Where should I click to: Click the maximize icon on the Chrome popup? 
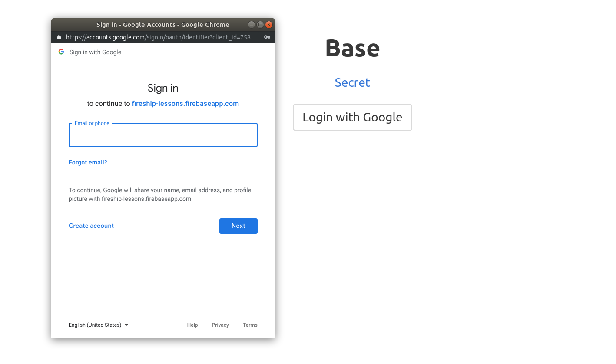[260, 25]
